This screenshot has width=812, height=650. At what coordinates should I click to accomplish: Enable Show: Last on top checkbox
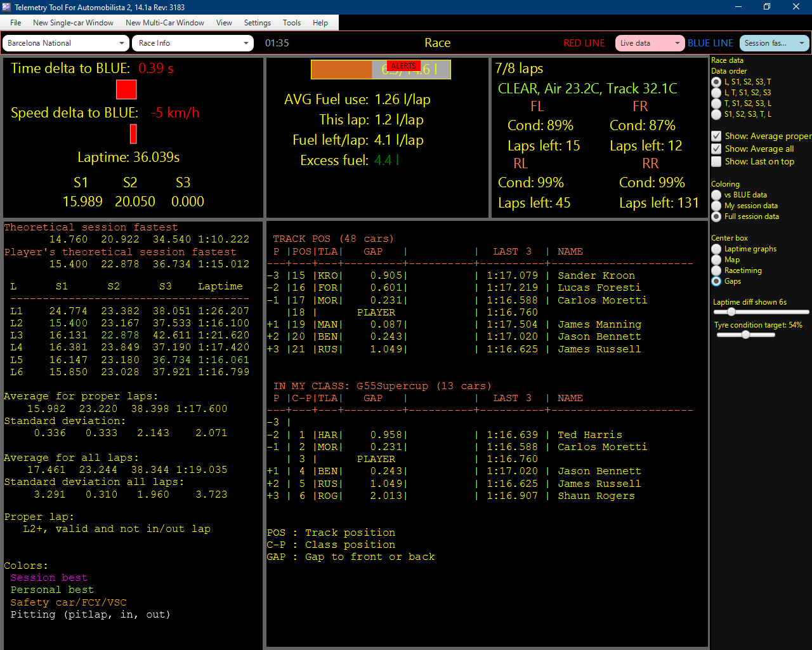click(x=716, y=161)
